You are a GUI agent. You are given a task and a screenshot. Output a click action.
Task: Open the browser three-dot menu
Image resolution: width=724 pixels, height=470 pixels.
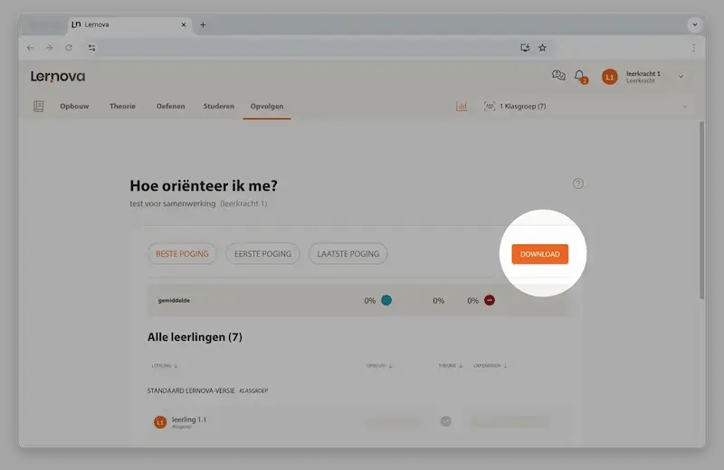(694, 48)
